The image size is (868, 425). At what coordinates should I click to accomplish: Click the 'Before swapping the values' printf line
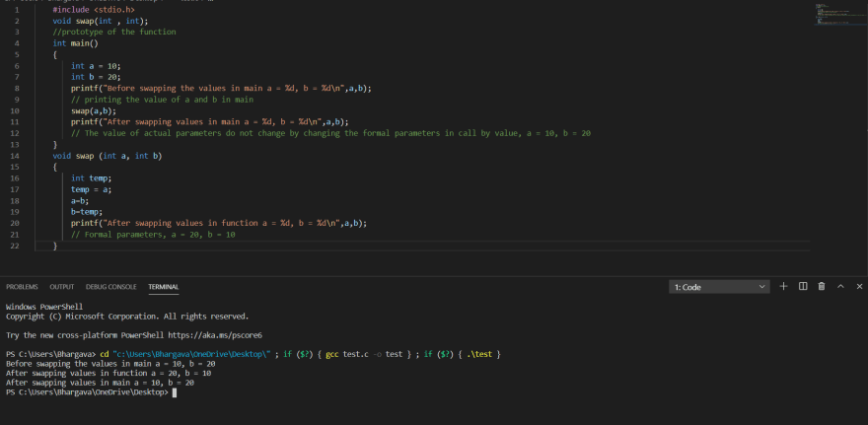pyautogui.click(x=221, y=88)
